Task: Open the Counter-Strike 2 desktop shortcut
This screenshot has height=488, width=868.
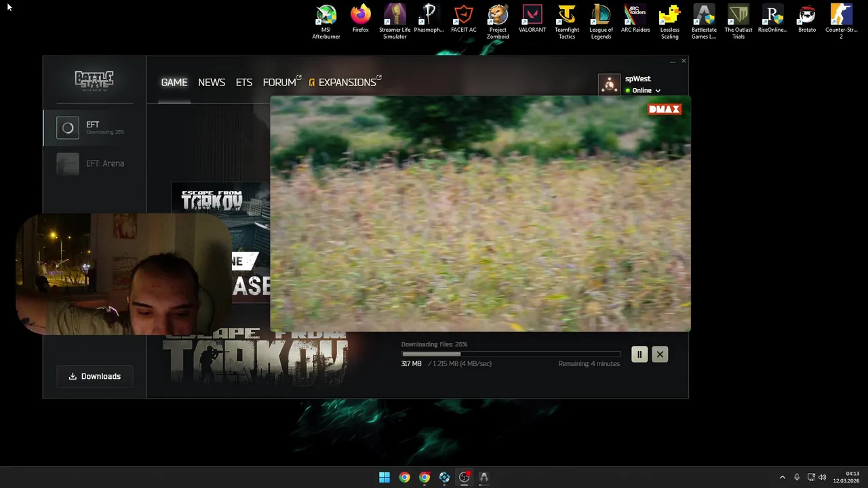Action: tap(842, 22)
